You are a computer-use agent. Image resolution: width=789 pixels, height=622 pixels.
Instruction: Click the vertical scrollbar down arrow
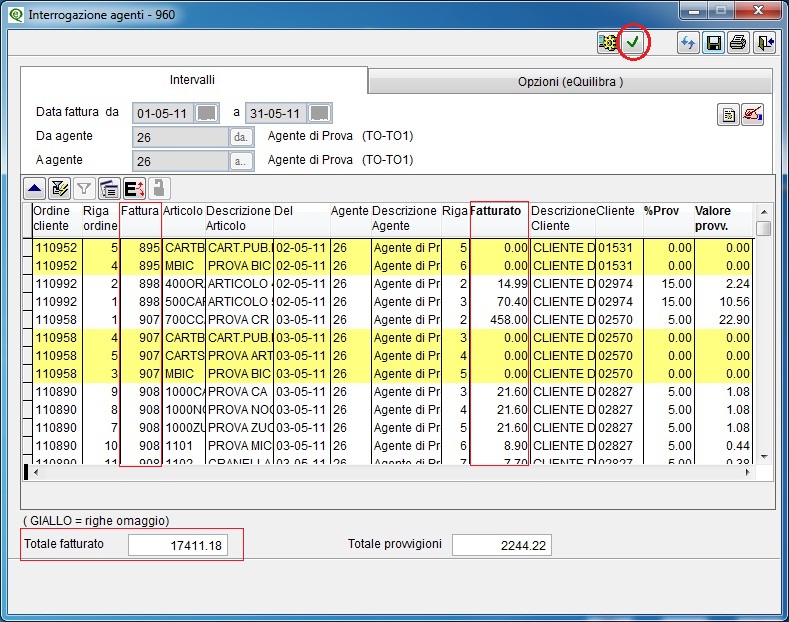(764, 457)
